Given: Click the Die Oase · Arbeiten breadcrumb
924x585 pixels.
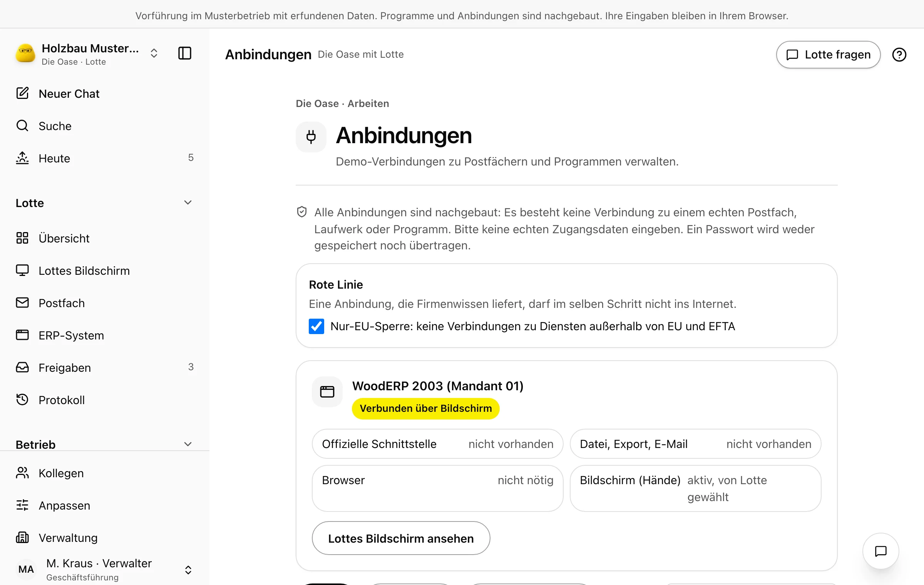Looking at the screenshot, I should [x=342, y=104].
